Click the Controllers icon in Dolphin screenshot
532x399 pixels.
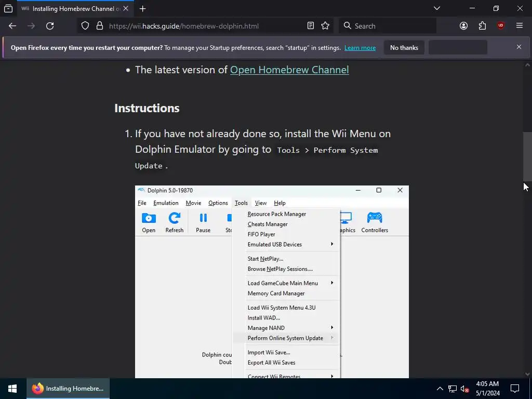click(375, 222)
